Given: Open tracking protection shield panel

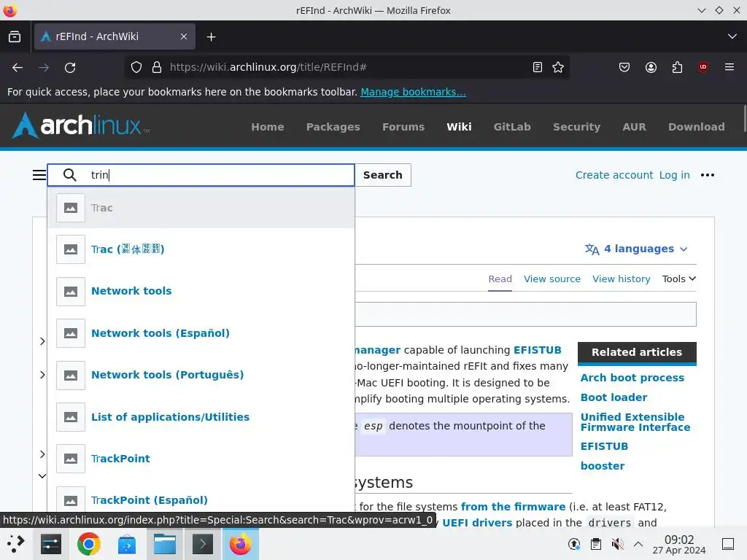Looking at the screenshot, I should pos(136,68).
